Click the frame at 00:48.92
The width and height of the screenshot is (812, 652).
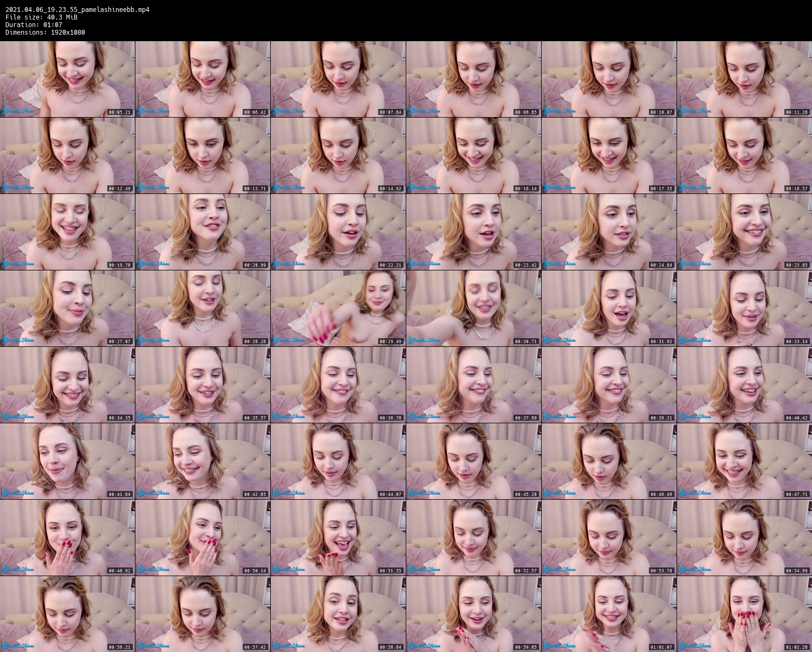pos(67,538)
